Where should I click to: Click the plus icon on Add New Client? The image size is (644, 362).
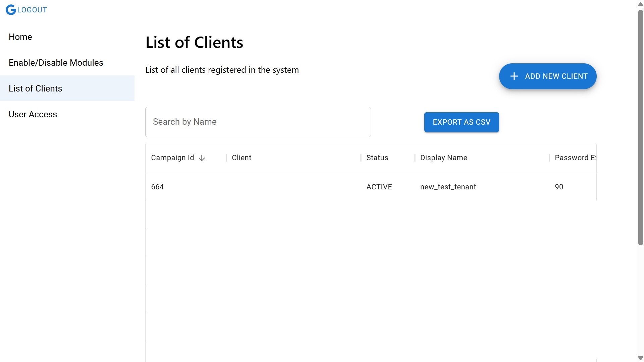coord(514,76)
